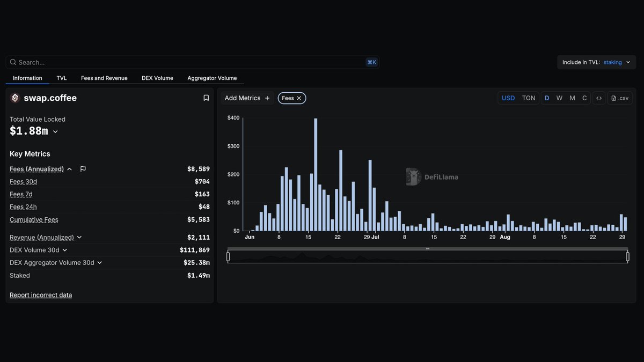Click the $25.38m aggregator volume value
This screenshot has height=362, width=644.
[196, 263]
